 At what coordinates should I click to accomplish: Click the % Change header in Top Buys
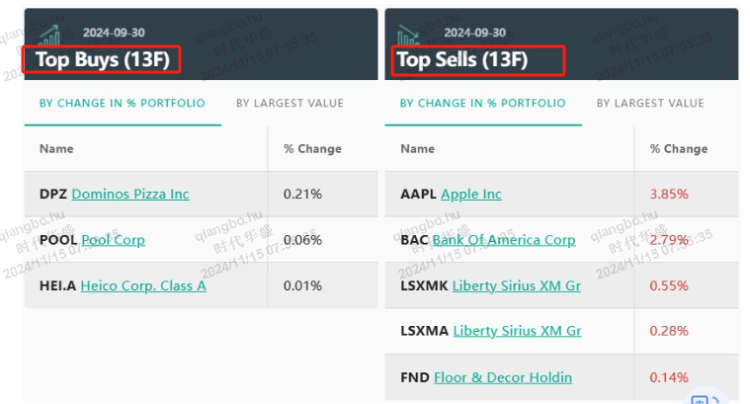[x=312, y=149]
